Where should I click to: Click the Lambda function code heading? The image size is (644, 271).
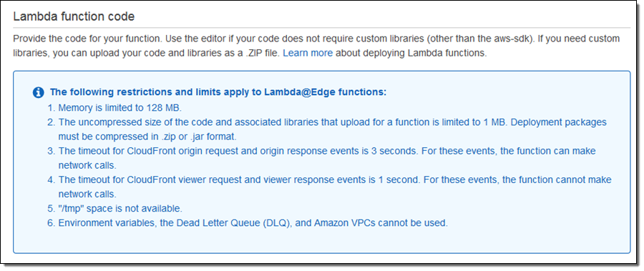pyautogui.click(x=74, y=16)
